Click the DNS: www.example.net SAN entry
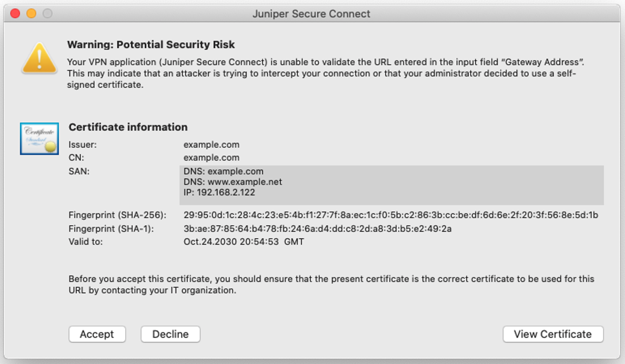This screenshot has height=364, width=625. [233, 182]
